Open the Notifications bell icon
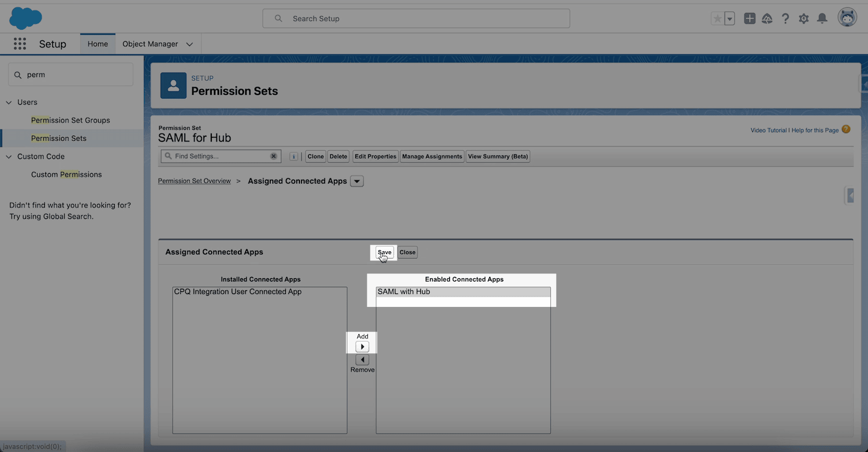The height and width of the screenshot is (452, 868). (822, 19)
